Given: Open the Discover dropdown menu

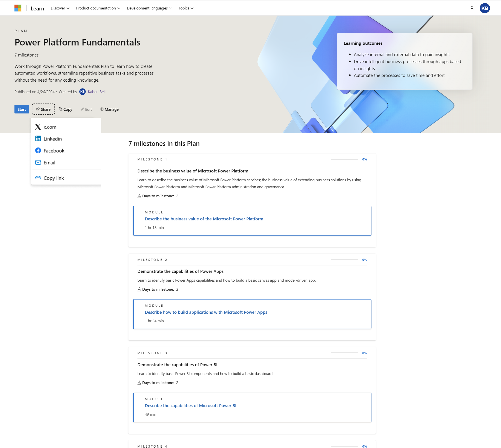Looking at the screenshot, I should coord(60,8).
